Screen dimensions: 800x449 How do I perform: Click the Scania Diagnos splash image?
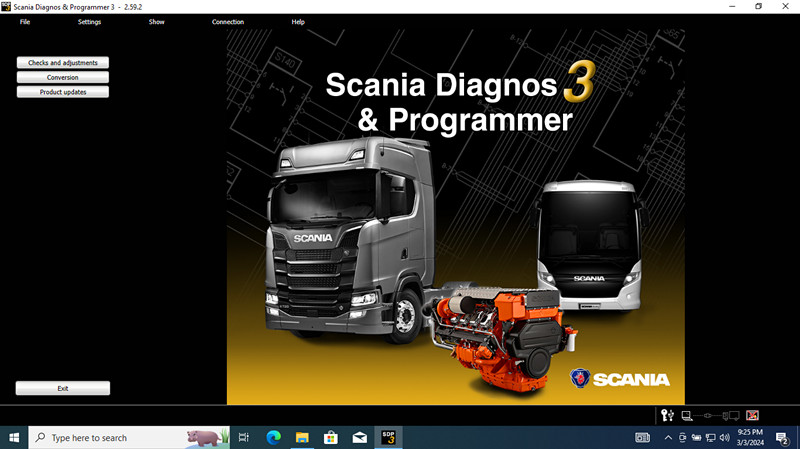(x=456, y=217)
